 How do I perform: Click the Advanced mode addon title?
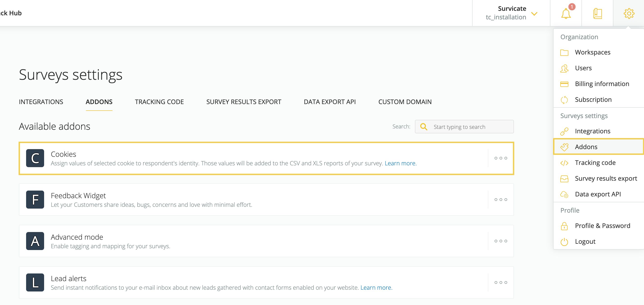coord(77,237)
